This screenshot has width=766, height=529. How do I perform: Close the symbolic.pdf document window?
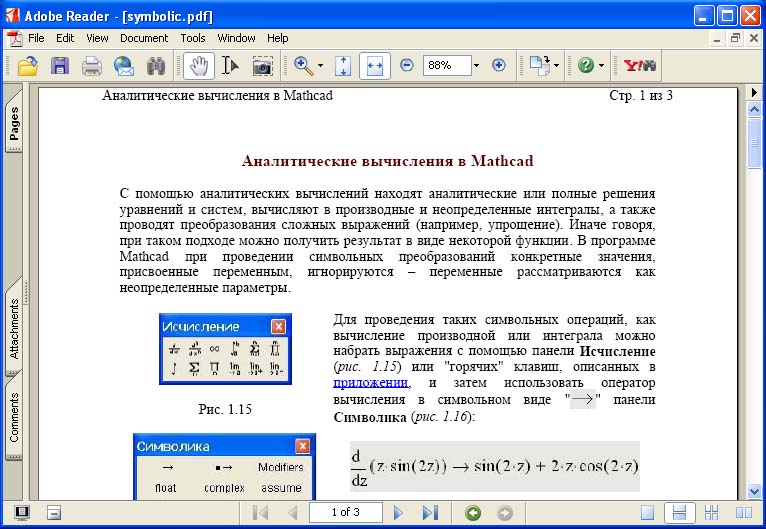tap(754, 38)
